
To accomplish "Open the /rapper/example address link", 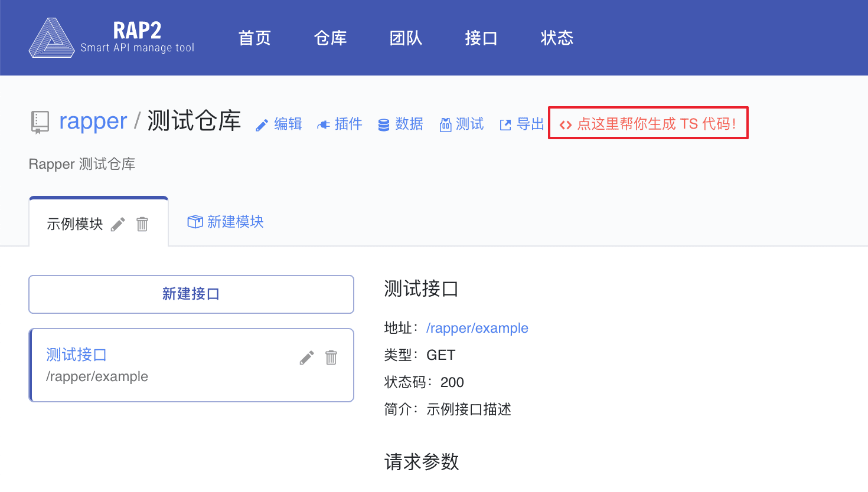I will [x=477, y=328].
